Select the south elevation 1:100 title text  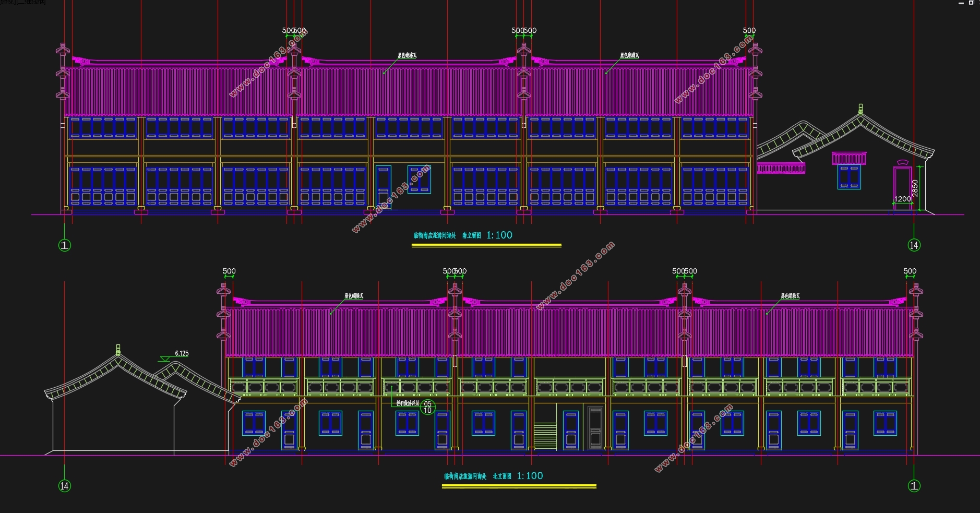[463, 235]
